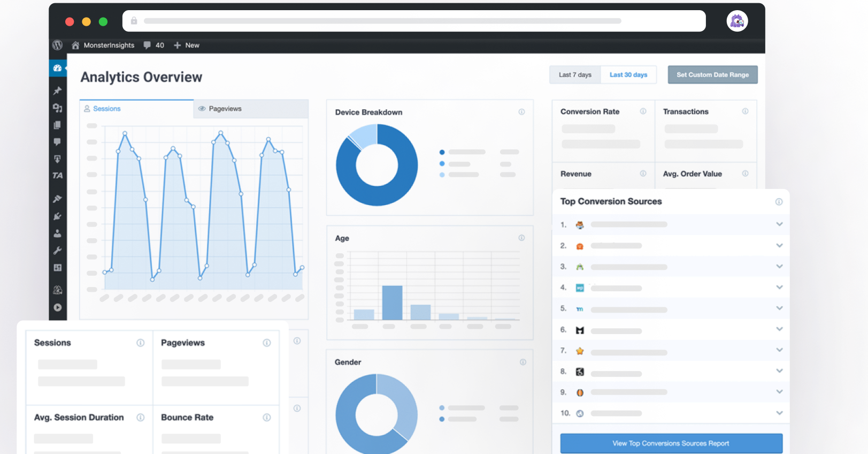Open the Media library sidebar icon
868x454 pixels.
[57, 108]
